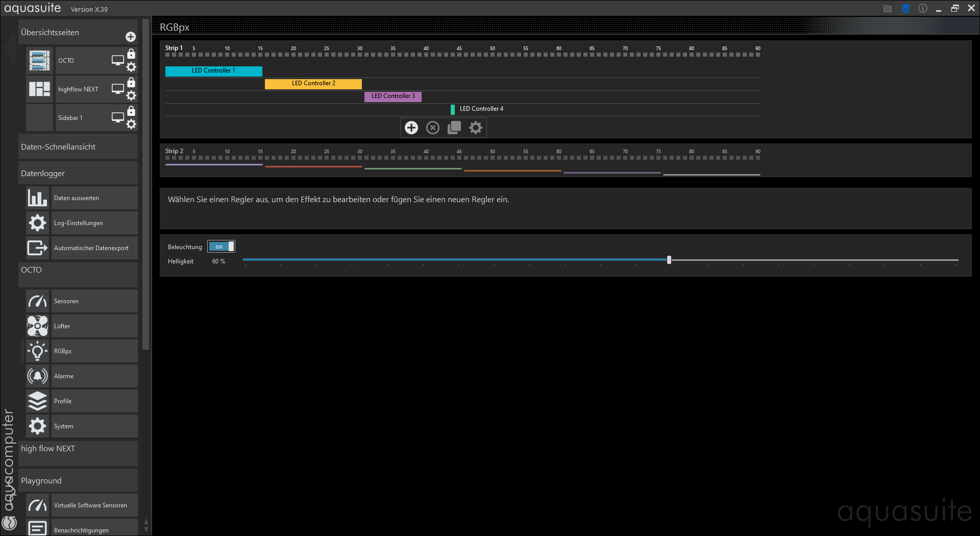The height and width of the screenshot is (536, 980).
Task: Click the screenshot camera icon in title bar
Action: (888, 8)
